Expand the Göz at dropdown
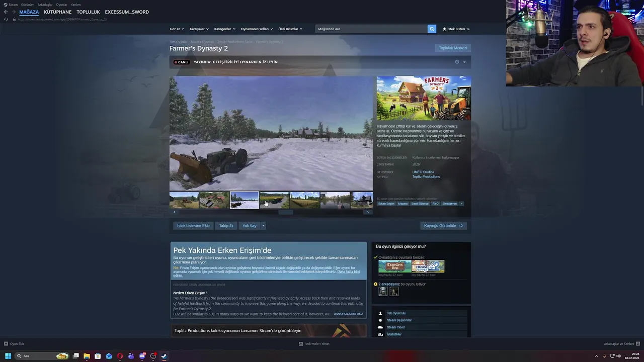This screenshot has height=362, width=644. click(x=177, y=29)
